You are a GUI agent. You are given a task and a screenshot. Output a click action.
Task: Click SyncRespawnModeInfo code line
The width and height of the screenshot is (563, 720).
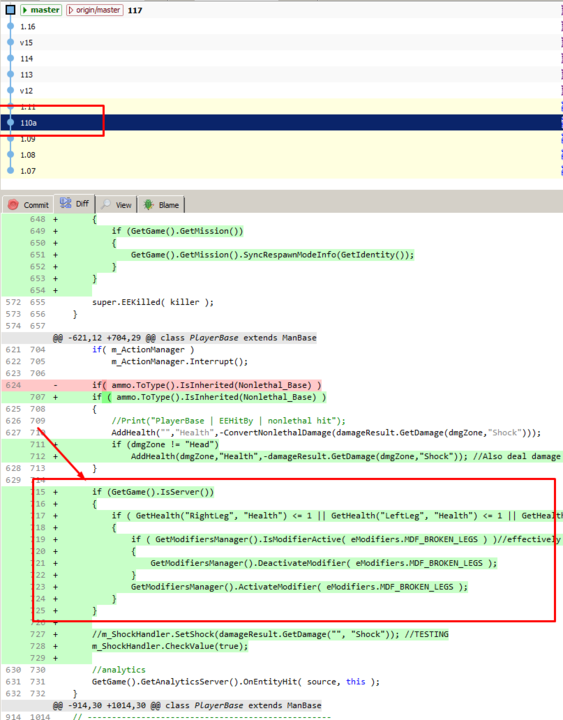click(272, 255)
